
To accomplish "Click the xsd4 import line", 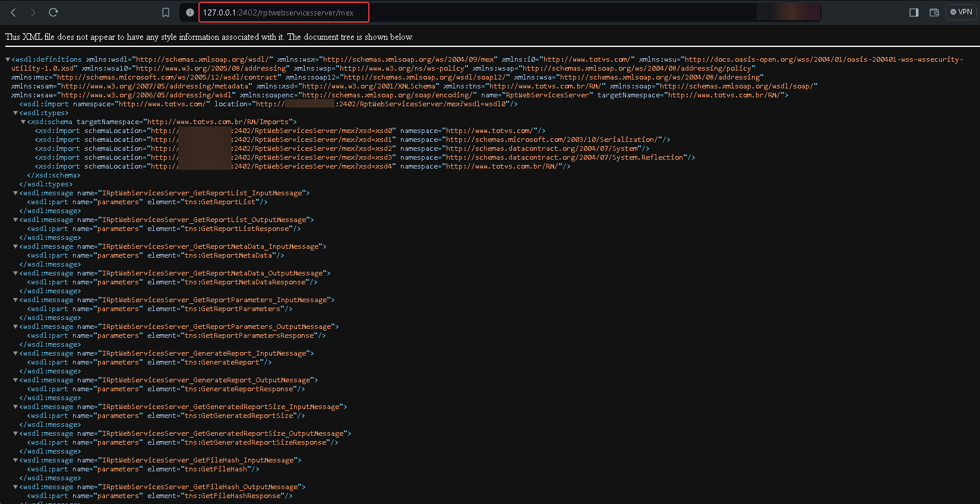I will [x=302, y=166].
